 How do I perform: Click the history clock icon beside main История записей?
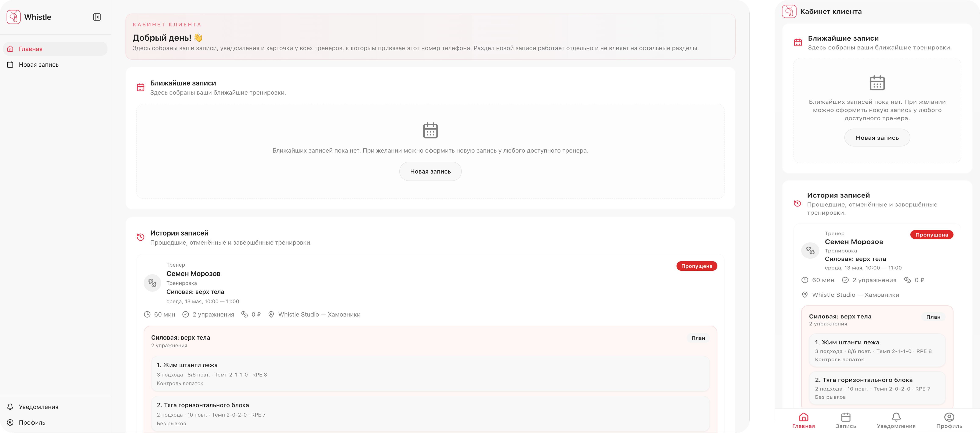pyautogui.click(x=140, y=237)
